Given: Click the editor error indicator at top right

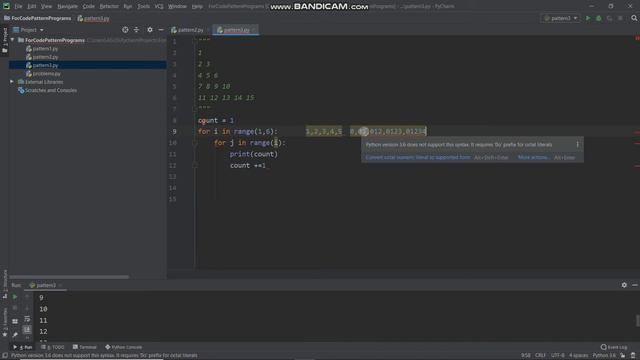Looking at the screenshot, I should click(637, 38).
